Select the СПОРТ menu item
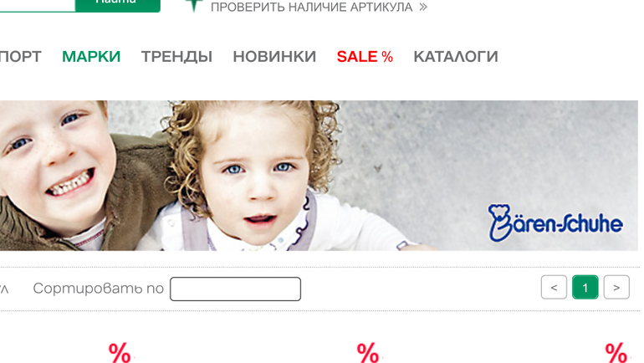 pyautogui.click(x=21, y=57)
